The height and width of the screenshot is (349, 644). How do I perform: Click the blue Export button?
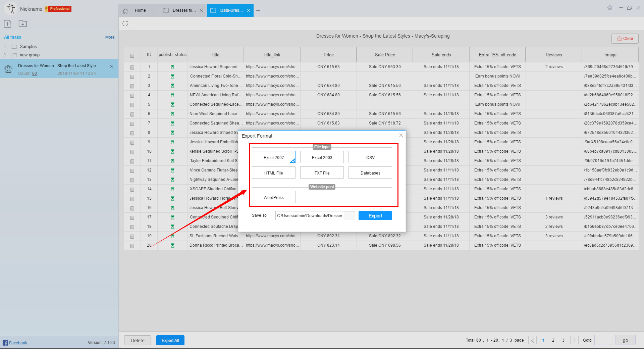pos(375,215)
